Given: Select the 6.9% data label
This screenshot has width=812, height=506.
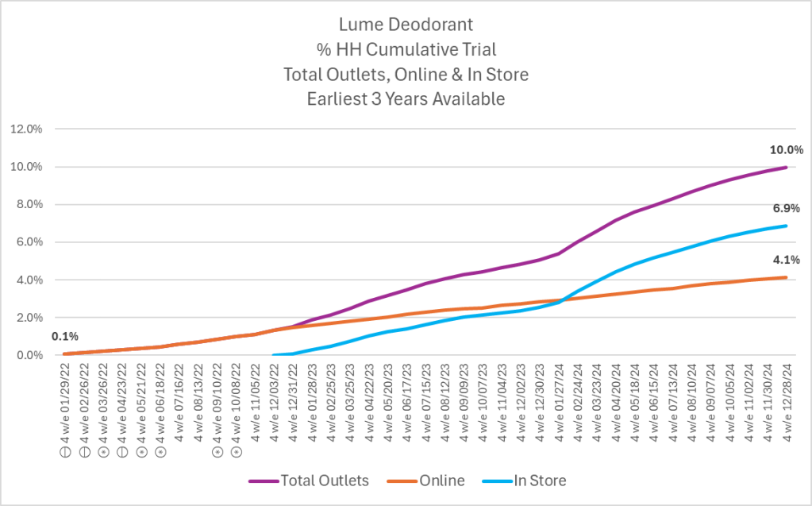Looking at the screenshot, I should [x=786, y=208].
